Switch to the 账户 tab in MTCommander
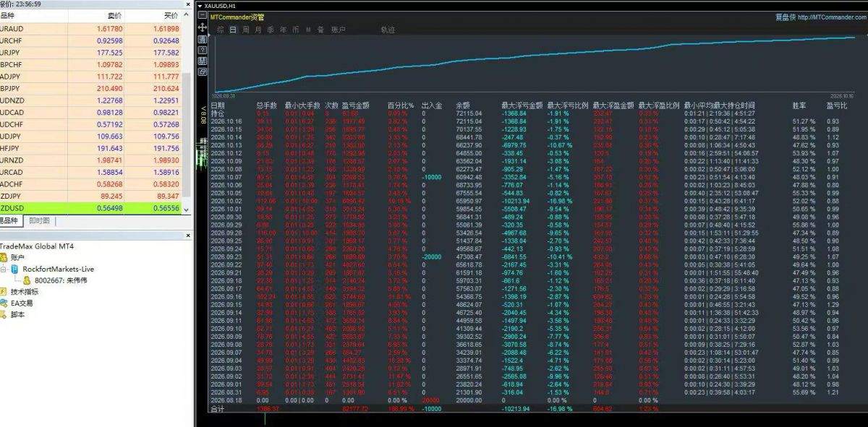The height and width of the screenshot is (427, 868). pos(338,30)
